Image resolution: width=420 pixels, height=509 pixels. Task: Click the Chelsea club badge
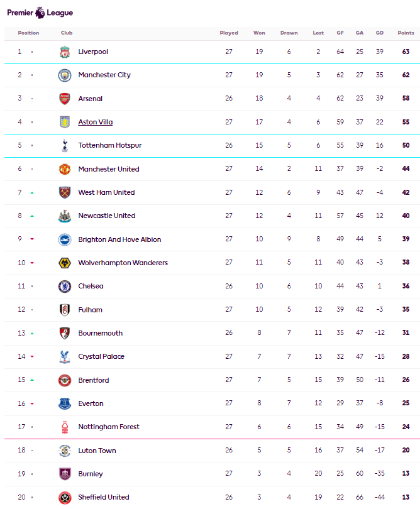(x=65, y=287)
